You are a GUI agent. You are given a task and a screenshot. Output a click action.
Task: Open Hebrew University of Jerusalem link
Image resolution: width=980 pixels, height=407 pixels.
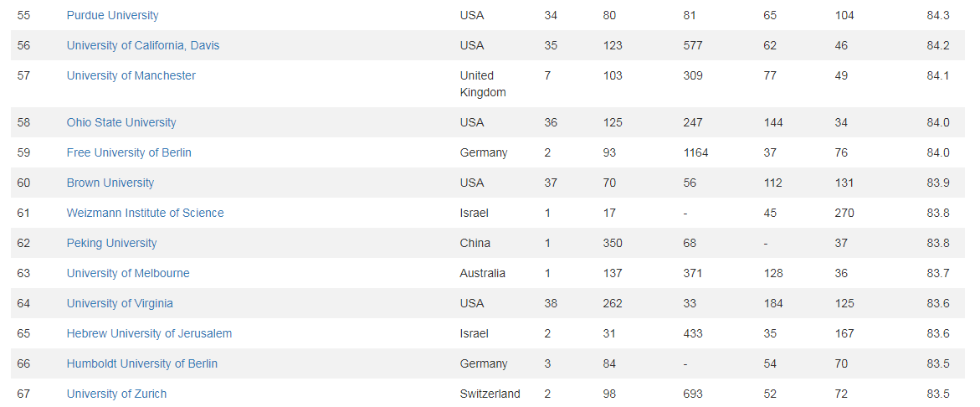coord(149,333)
